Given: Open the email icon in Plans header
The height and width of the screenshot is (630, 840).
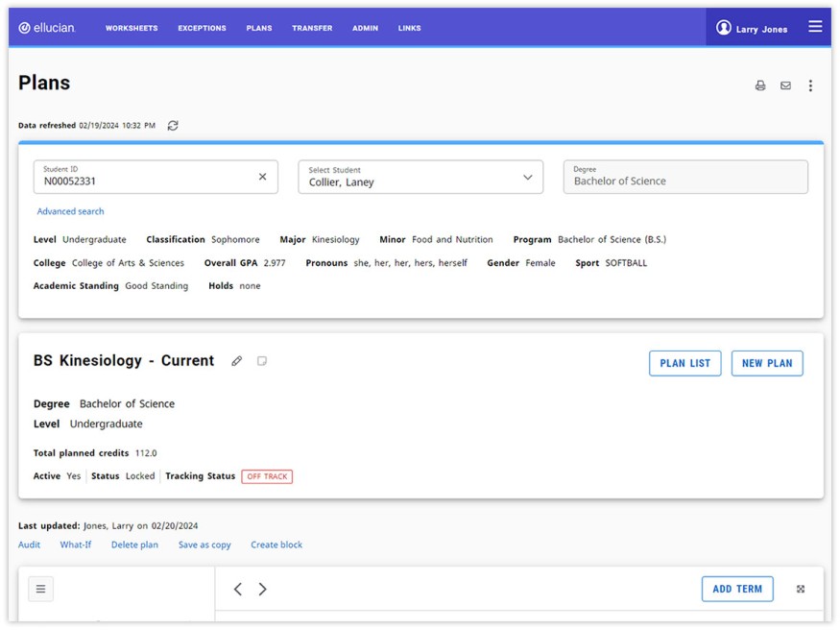Looking at the screenshot, I should (x=785, y=85).
